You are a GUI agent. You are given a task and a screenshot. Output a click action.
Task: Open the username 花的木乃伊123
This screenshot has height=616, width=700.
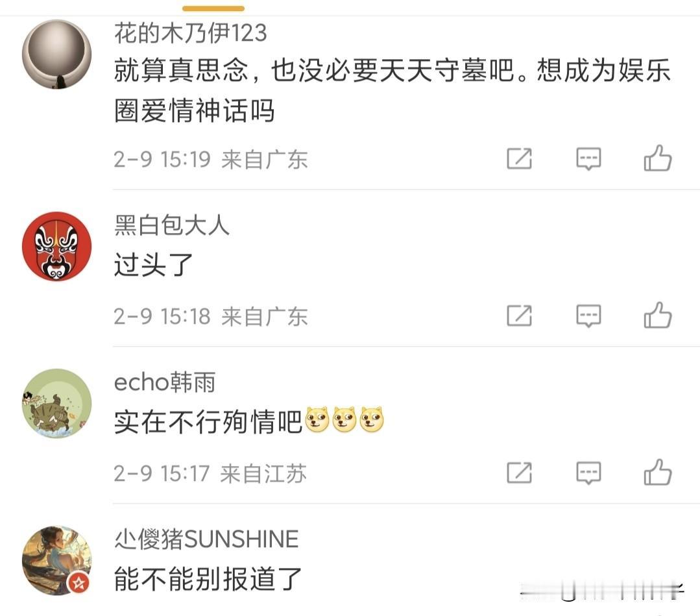coord(191,33)
